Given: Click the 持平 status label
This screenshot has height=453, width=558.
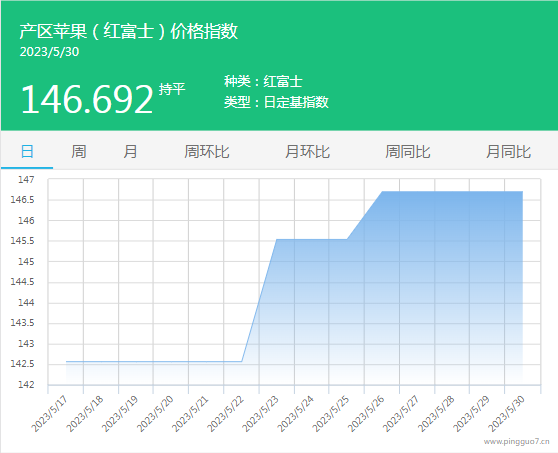Looking at the screenshot, I should point(172,89).
